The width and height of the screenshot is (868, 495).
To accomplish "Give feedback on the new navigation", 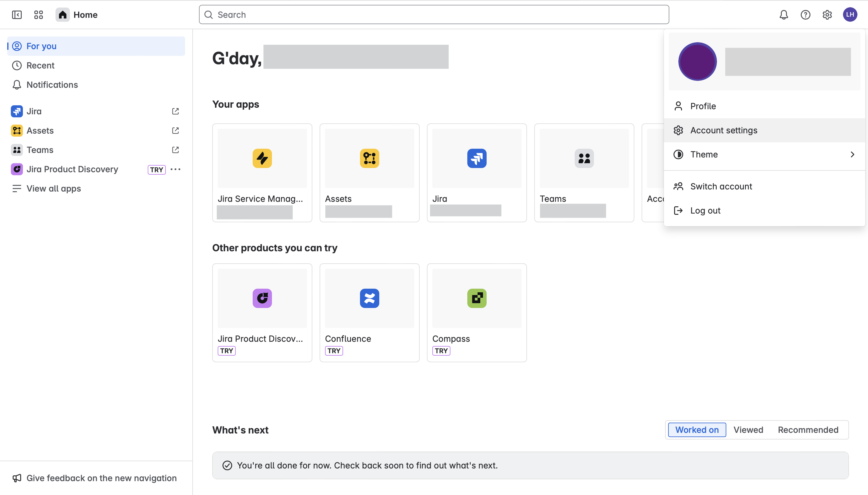I will tap(101, 478).
